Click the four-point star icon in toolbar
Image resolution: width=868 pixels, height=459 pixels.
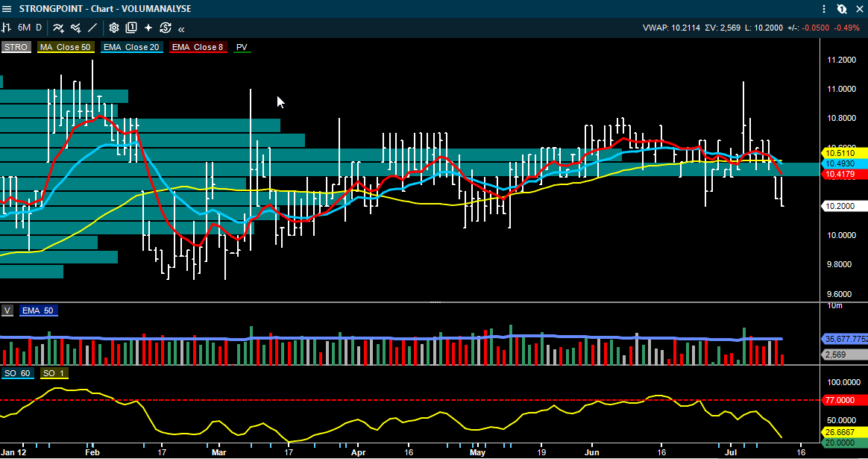148,27
